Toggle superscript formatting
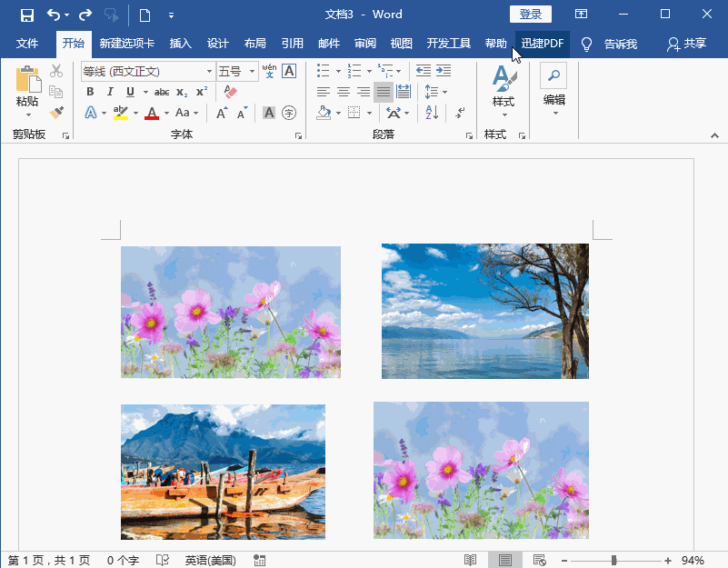 pyautogui.click(x=202, y=92)
